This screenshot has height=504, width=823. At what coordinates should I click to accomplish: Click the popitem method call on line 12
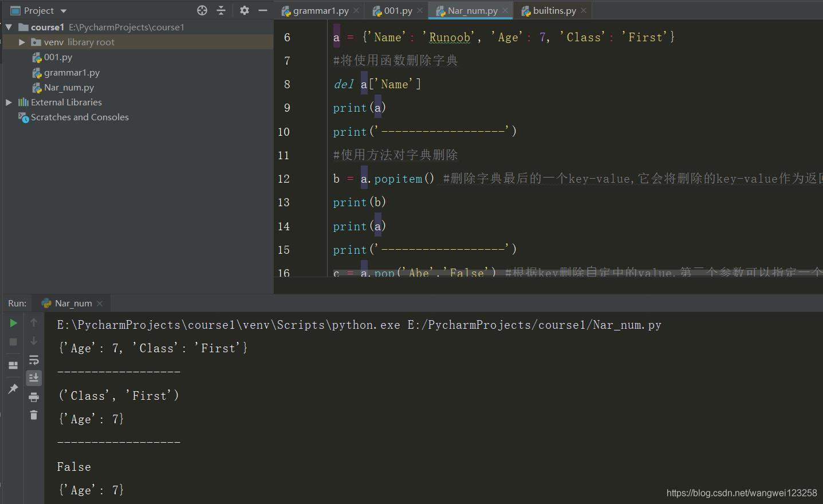click(398, 179)
